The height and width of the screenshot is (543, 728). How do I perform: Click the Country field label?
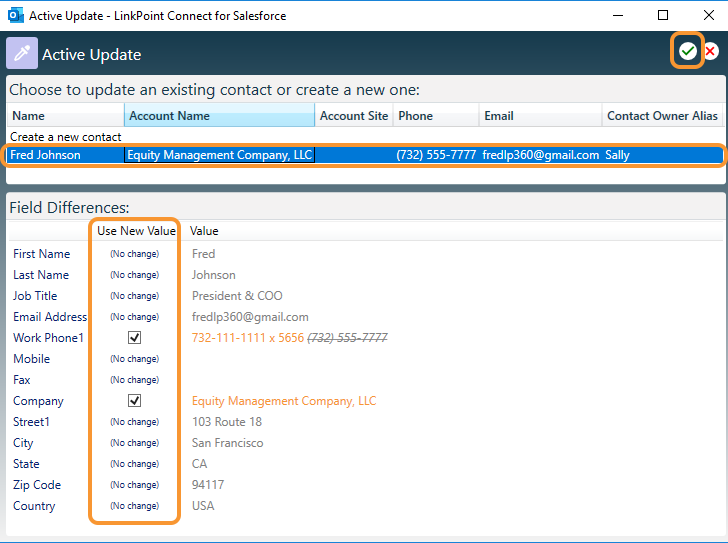[x=34, y=506]
